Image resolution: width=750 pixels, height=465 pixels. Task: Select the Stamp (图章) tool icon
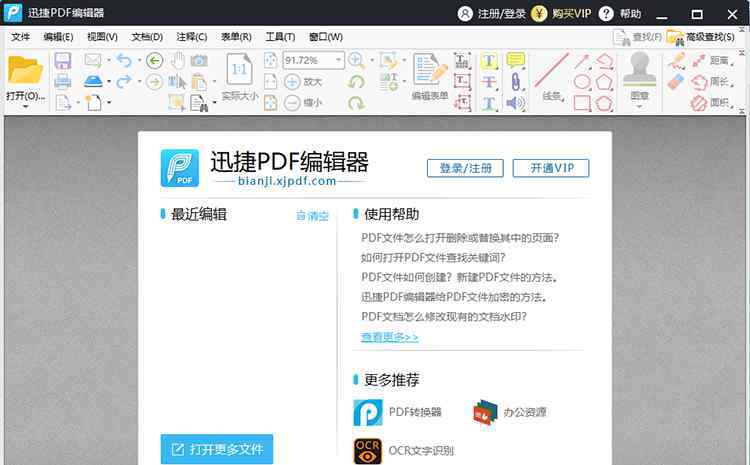[x=639, y=70]
